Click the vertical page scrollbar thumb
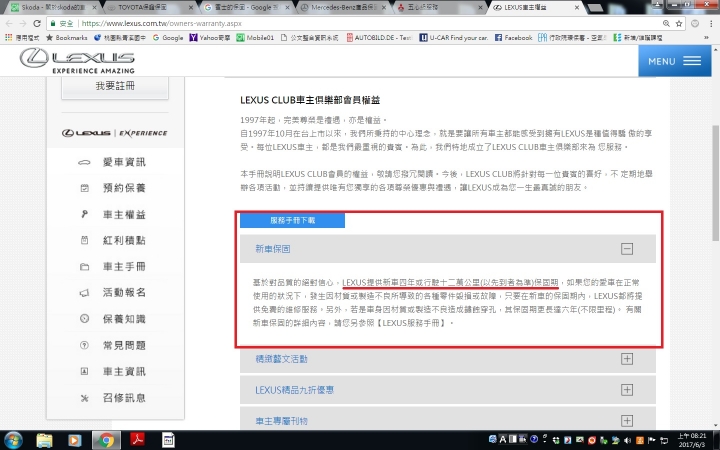The image size is (720, 450). click(715, 183)
